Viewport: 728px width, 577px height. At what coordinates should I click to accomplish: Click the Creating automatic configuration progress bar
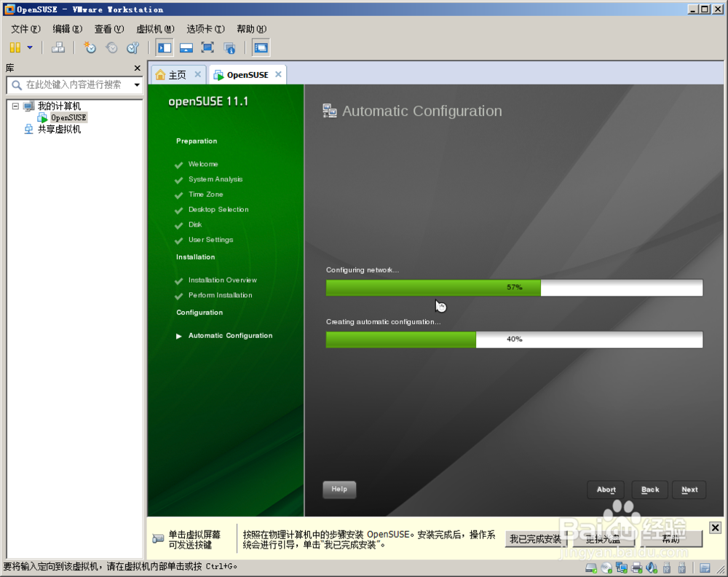pos(514,339)
